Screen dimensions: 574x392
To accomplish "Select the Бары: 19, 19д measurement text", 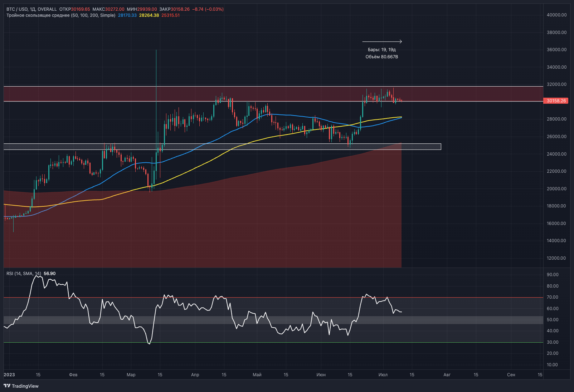I will 382,50.
